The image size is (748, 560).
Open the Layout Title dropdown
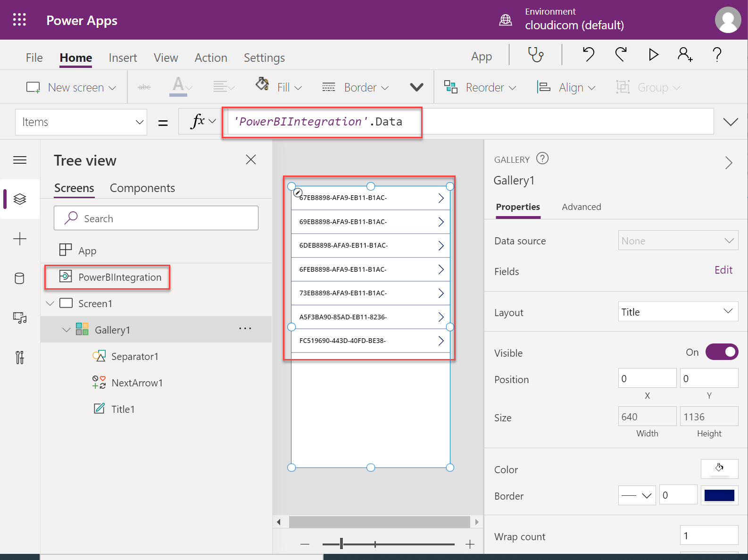tap(678, 312)
